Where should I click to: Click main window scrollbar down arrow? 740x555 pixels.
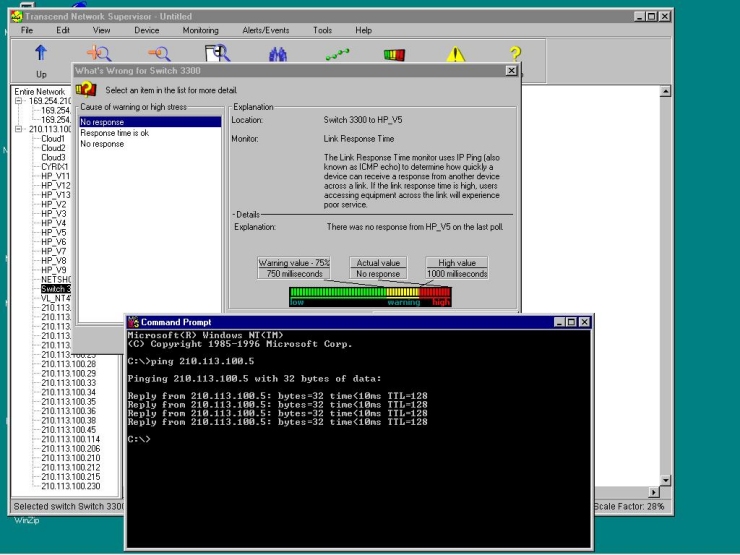pos(665,480)
